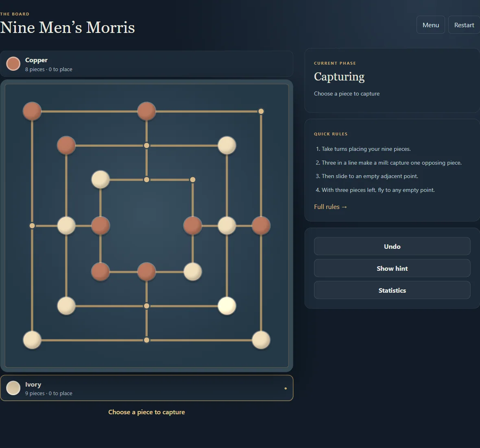Select ivory piece on inner ring top-left corner
Screen dimensions: 480x448
(x=101, y=180)
